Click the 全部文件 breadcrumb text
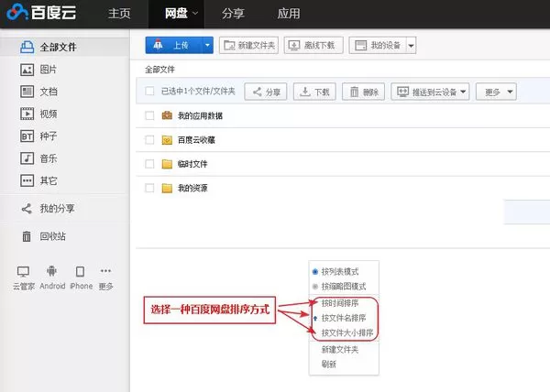550x392 pixels. pyautogui.click(x=159, y=70)
